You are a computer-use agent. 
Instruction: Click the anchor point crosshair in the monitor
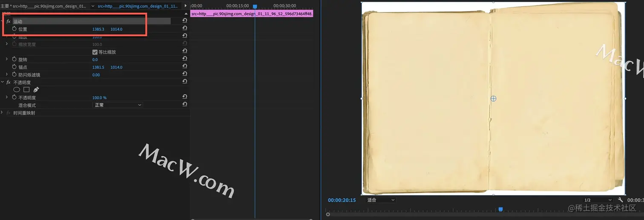(493, 99)
